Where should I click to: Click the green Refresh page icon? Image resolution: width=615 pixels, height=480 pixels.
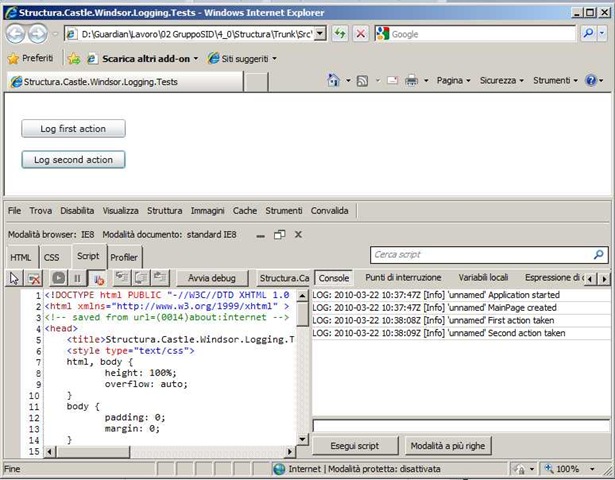tap(340, 34)
